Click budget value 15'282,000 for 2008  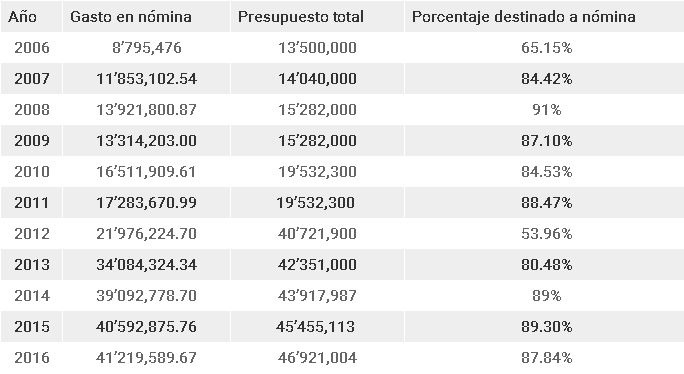317,110
